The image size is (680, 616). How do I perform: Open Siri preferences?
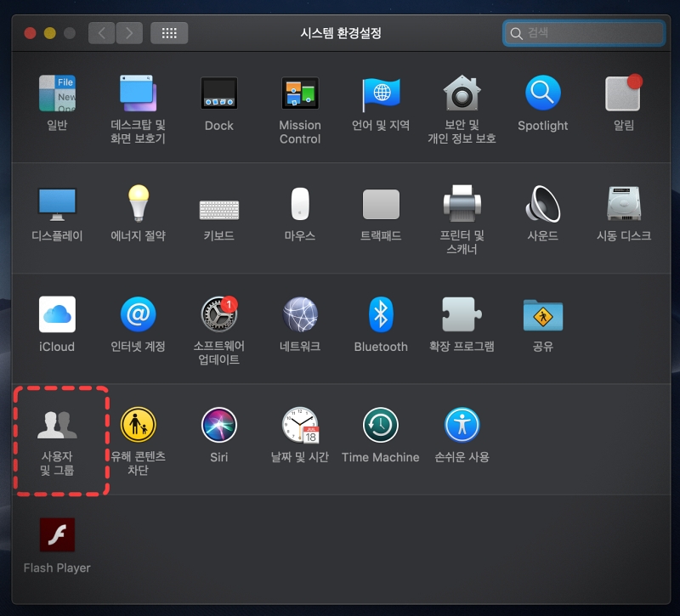click(x=219, y=425)
